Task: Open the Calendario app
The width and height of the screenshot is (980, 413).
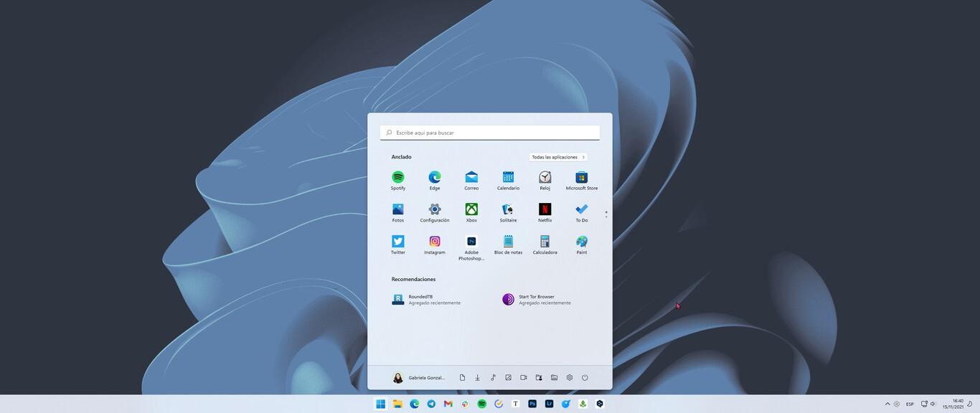Action: 508,180
